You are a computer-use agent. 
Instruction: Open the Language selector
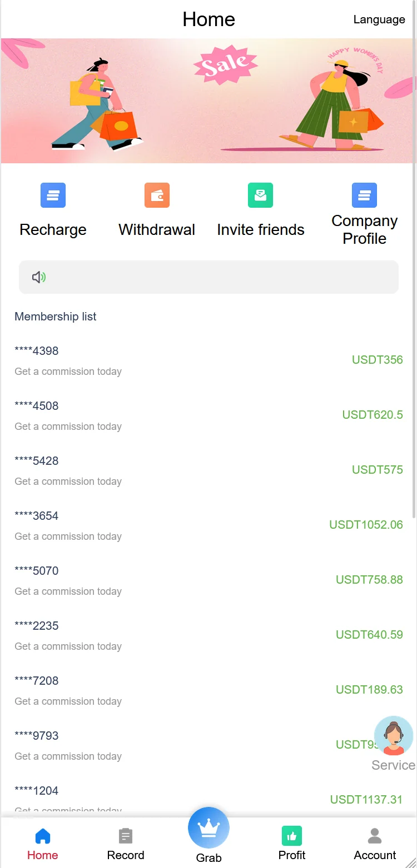coord(379,19)
